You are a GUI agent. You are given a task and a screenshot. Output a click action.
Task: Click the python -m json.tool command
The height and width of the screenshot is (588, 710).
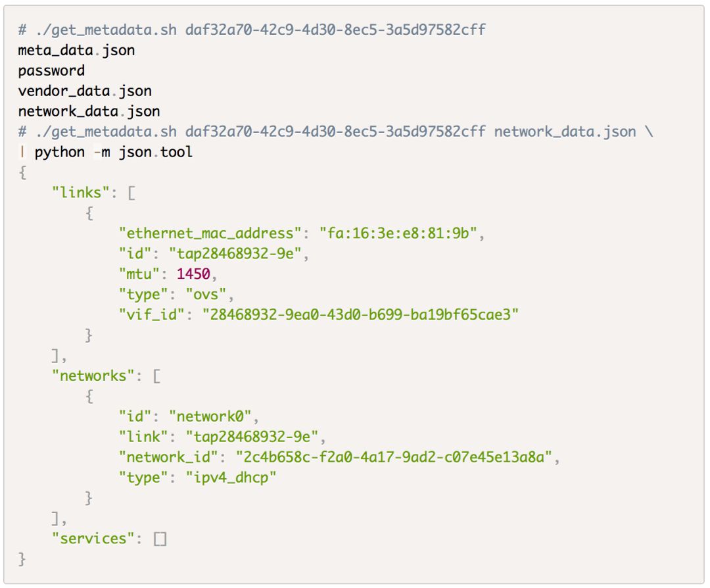[x=113, y=152]
